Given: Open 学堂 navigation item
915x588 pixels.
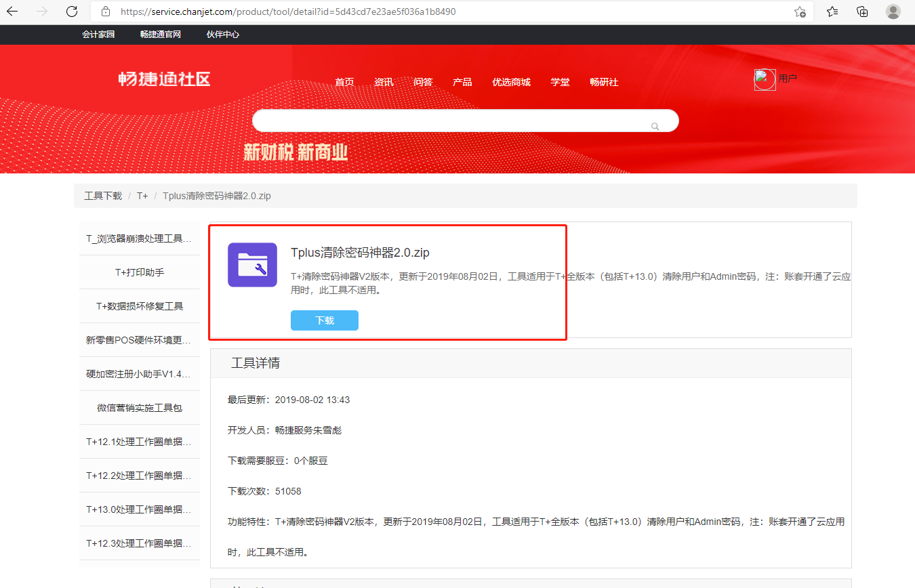Looking at the screenshot, I should click(560, 82).
